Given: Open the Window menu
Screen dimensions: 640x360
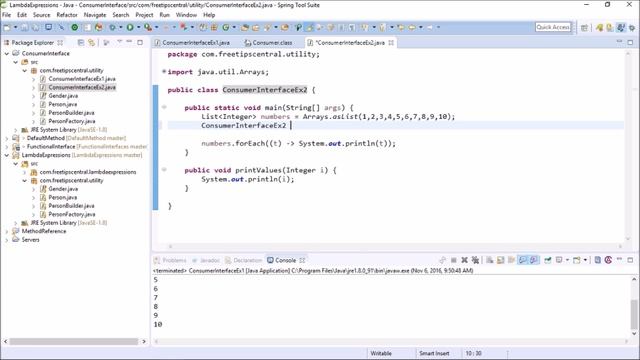Looking at the screenshot, I should coord(186,15).
